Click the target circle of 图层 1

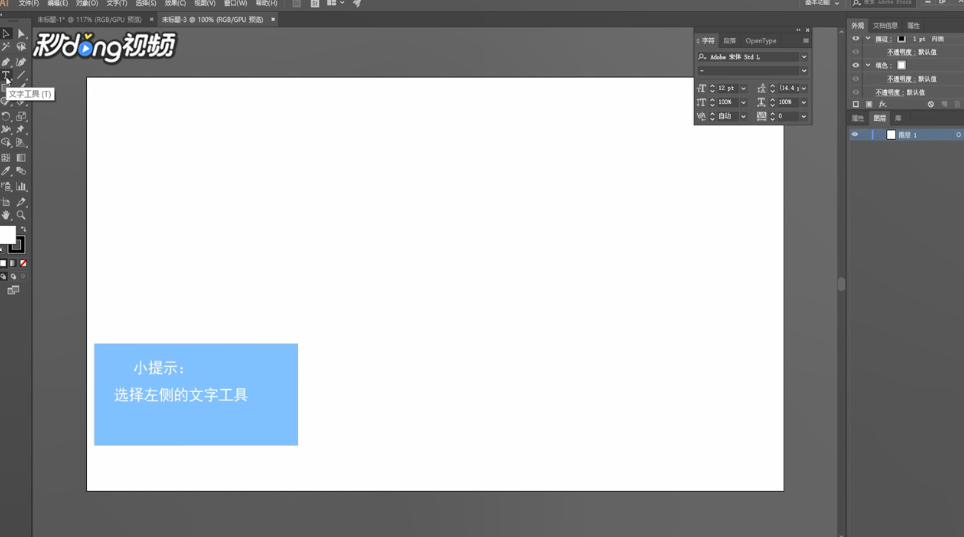click(x=958, y=135)
